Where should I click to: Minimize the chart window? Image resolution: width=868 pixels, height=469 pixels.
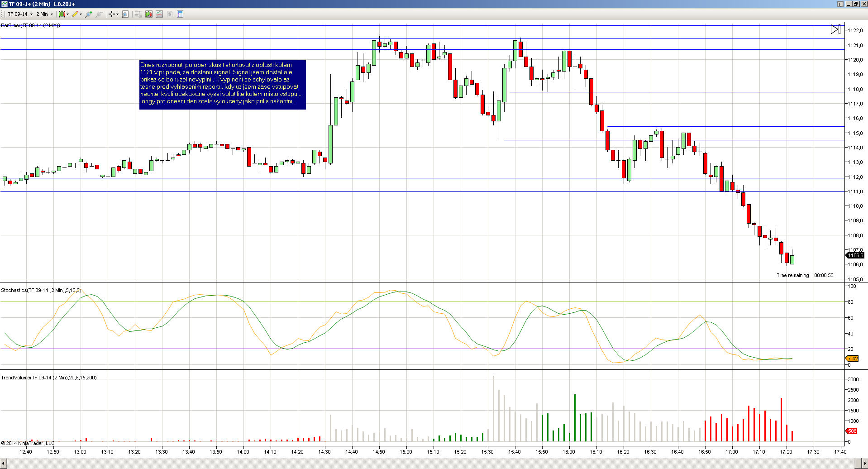[x=849, y=4]
